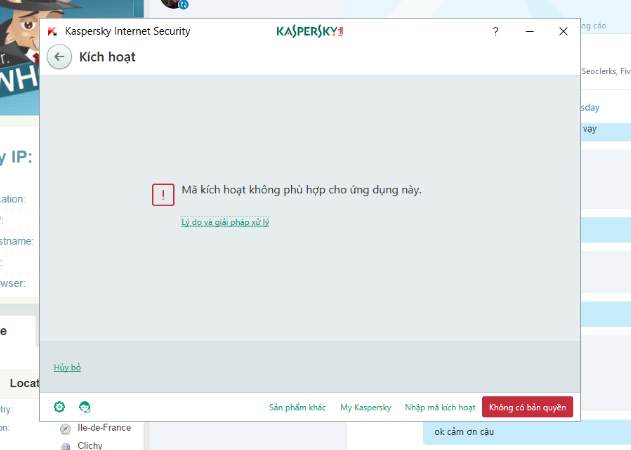The width and height of the screenshot is (631, 450).
Task: Click red 'Không có bản quyền' button
Action: click(x=527, y=407)
